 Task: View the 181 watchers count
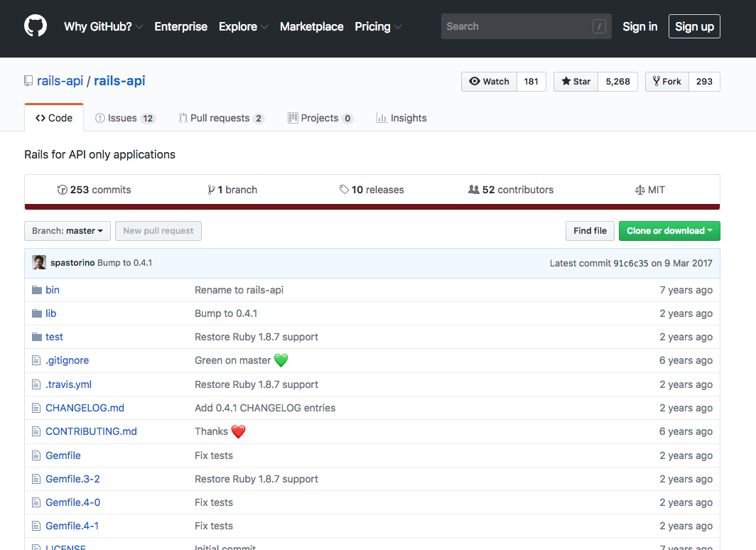coord(531,82)
